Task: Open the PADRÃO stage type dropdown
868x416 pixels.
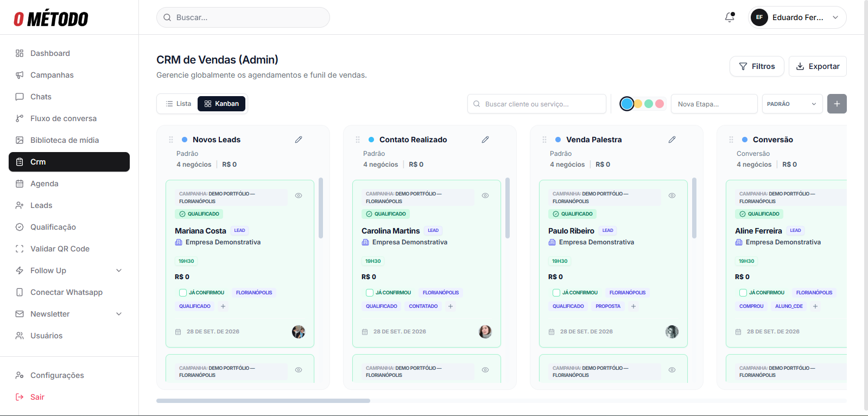Action: pos(792,104)
